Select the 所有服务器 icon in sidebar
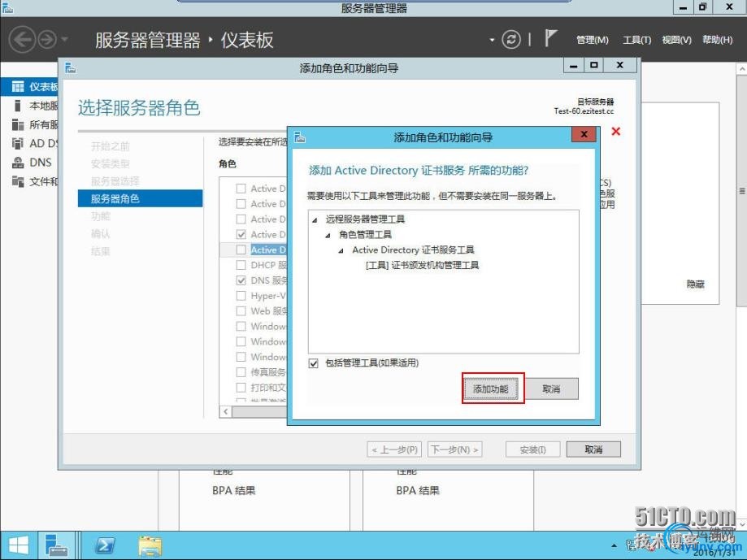Image resolution: width=747 pixels, height=560 pixels. (x=18, y=124)
